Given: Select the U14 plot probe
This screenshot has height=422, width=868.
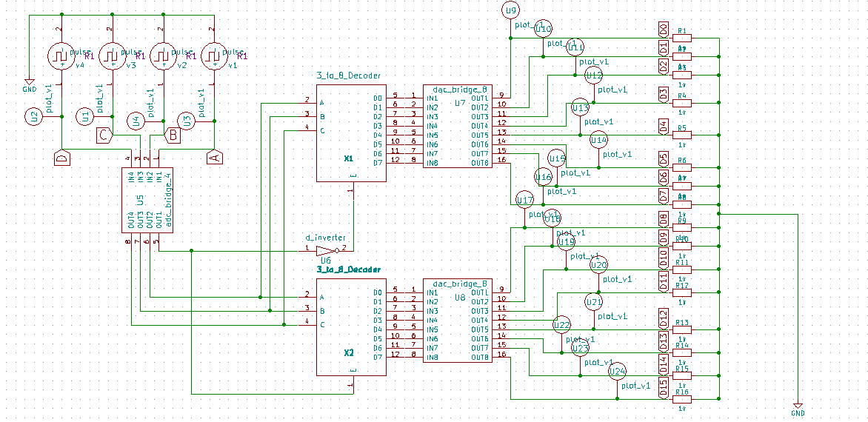Looking at the screenshot, I should 598,140.
